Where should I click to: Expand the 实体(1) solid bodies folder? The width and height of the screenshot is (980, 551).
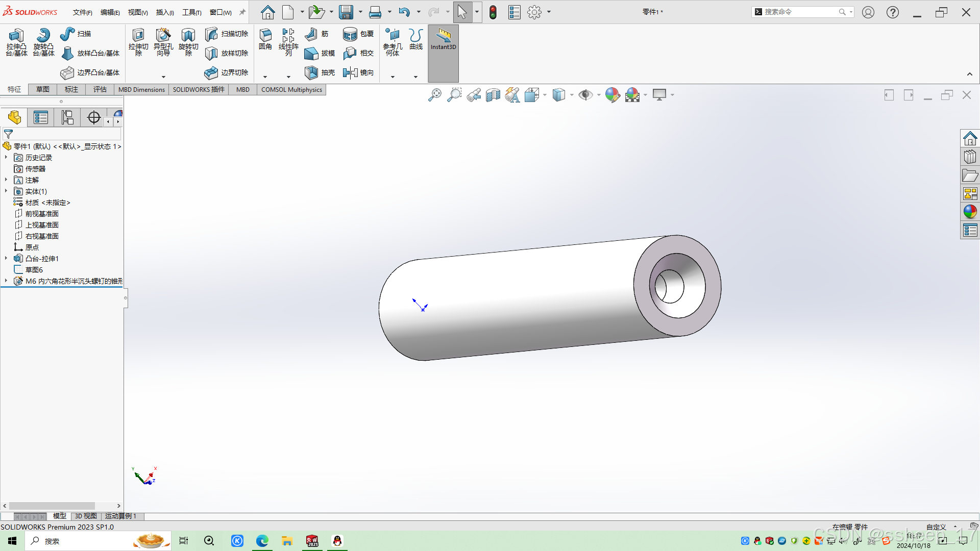pyautogui.click(x=6, y=191)
